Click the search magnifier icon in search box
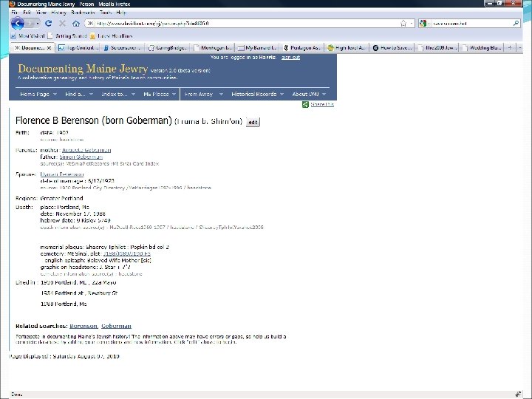532x399 pixels. click(x=516, y=23)
